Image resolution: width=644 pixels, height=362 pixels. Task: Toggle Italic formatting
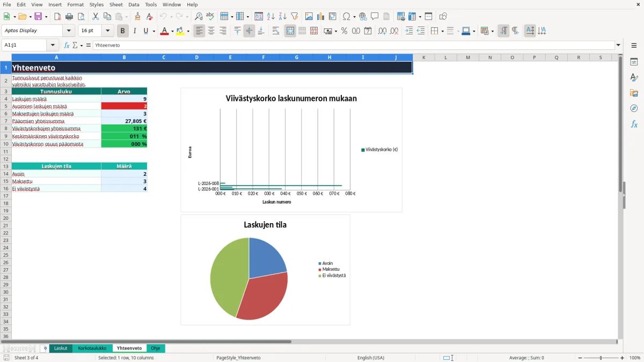point(135,31)
